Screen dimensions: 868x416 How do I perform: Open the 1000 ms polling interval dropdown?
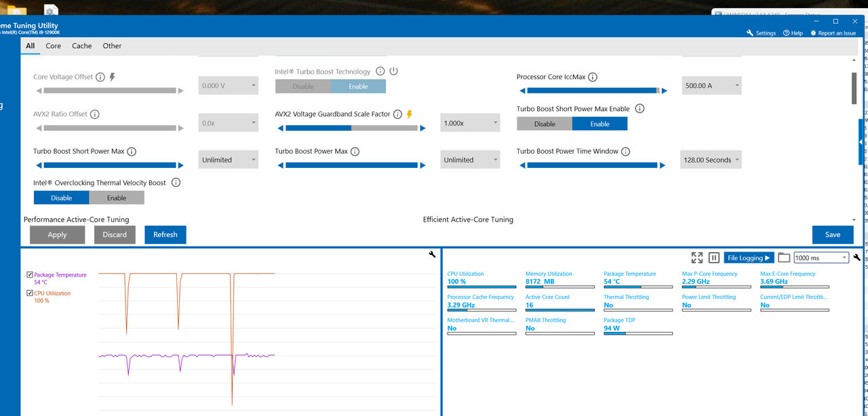coord(821,257)
